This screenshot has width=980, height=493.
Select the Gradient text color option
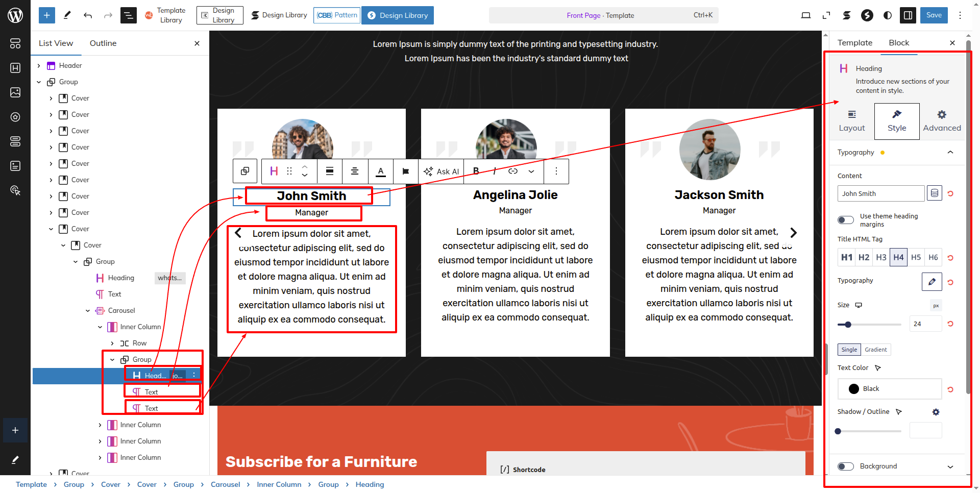pos(875,350)
